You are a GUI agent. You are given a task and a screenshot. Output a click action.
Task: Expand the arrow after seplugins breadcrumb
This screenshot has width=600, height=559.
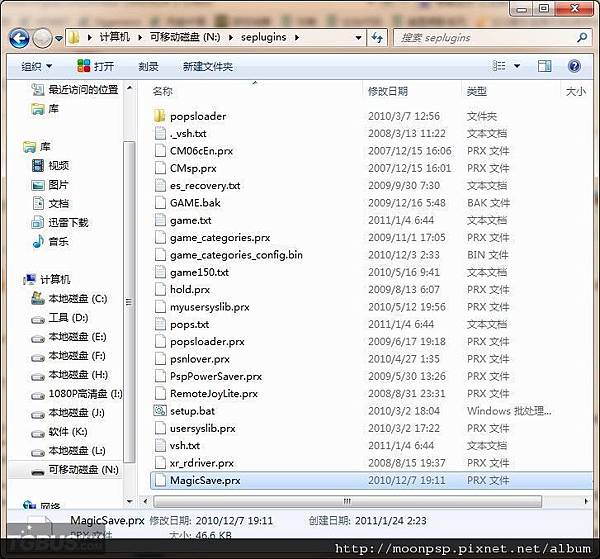tap(297, 37)
